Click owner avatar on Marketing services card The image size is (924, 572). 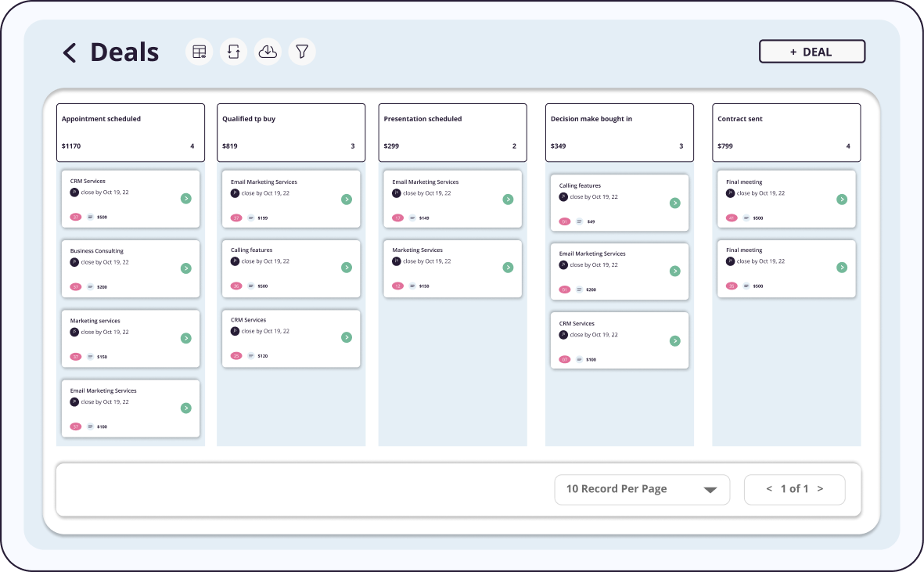(74, 332)
